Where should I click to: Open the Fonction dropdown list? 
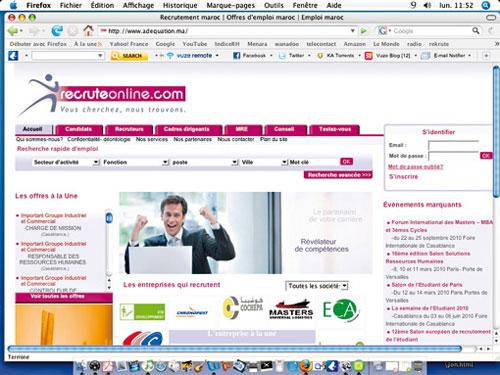(135, 162)
